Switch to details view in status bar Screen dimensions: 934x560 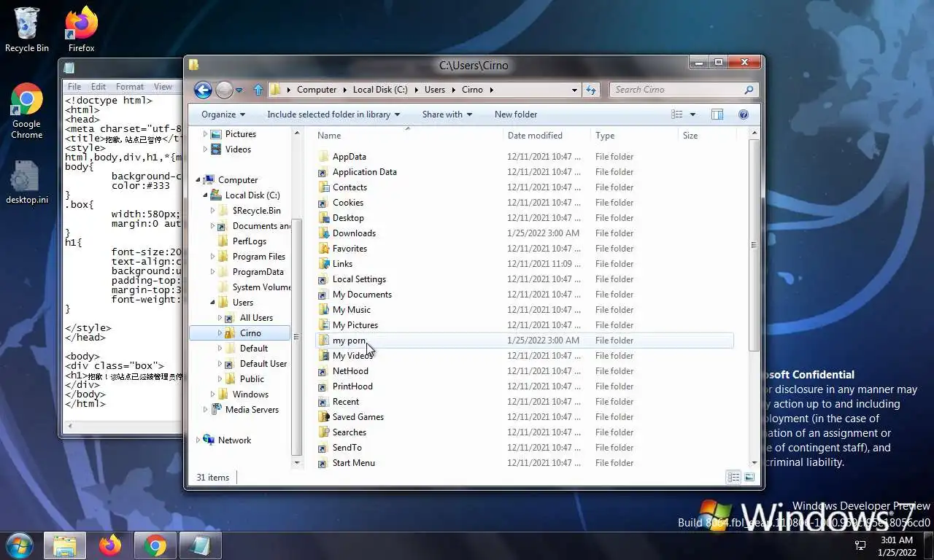733,478
